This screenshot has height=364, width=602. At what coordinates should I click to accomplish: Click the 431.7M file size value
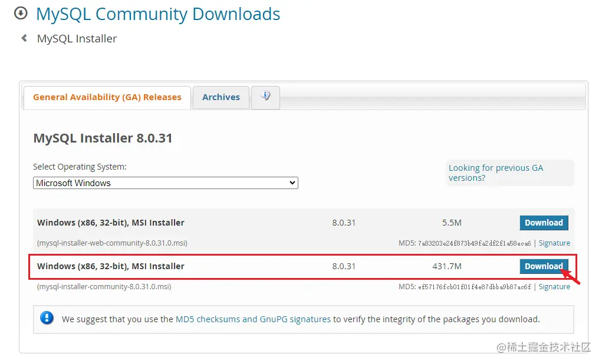pyautogui.click(x=447, y=266)
